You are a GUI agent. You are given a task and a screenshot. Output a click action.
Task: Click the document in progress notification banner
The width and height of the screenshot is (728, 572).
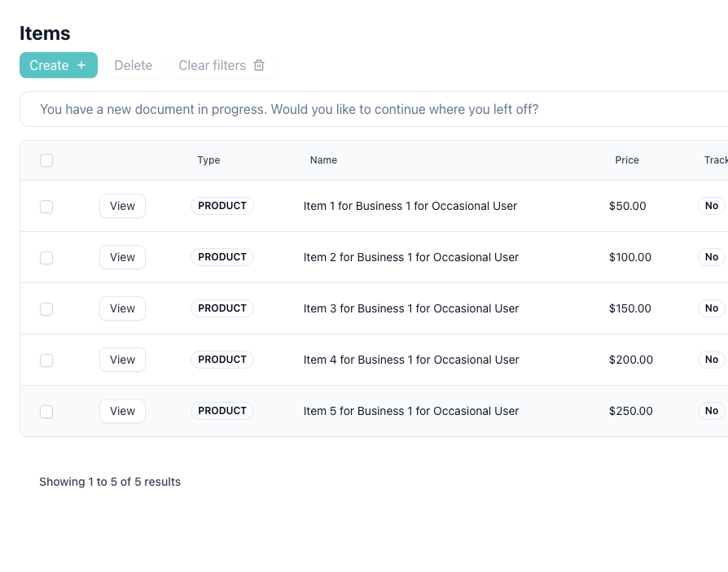click(289, 109)
